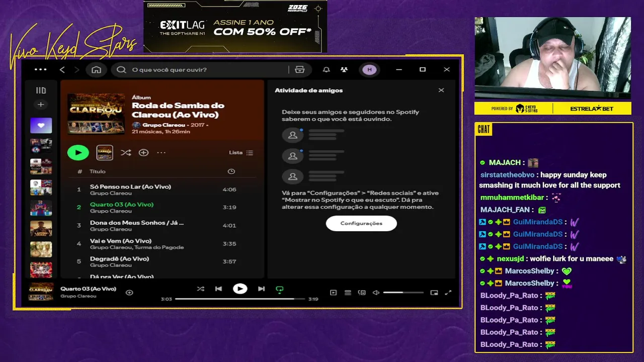
Task: Play the album with the green play button
Action: [x=78, y=152]
